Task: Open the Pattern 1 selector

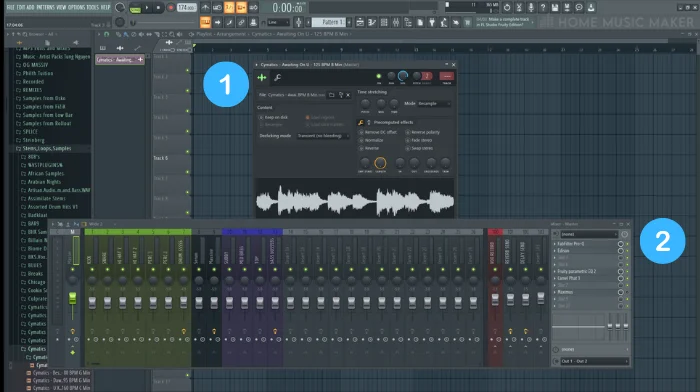Action: [329, 22]
